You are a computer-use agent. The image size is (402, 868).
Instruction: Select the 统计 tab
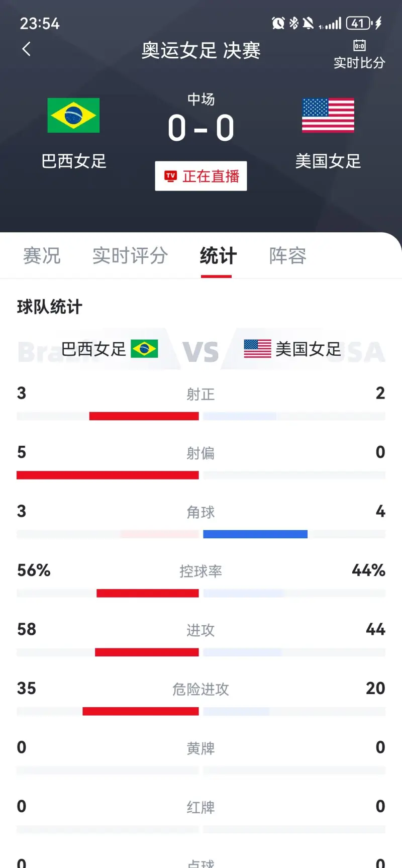pyautogui.click(x=218, y=256)
